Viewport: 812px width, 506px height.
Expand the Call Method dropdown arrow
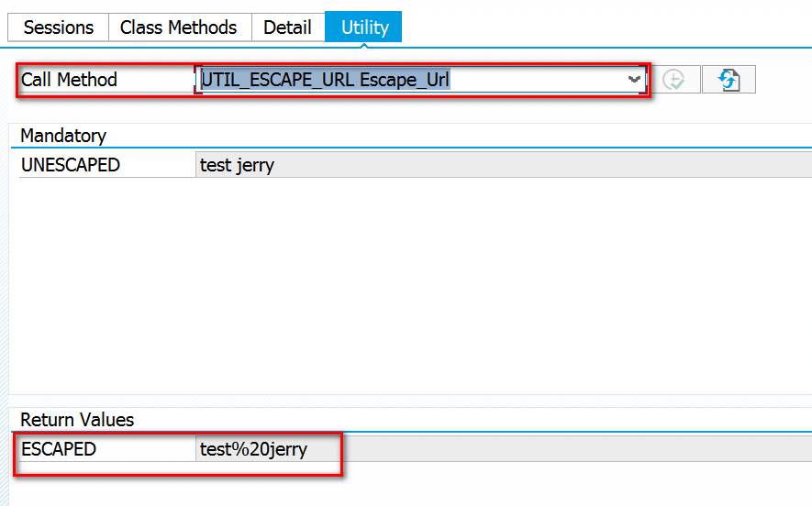pyautogui.click(x=633, y=80)
